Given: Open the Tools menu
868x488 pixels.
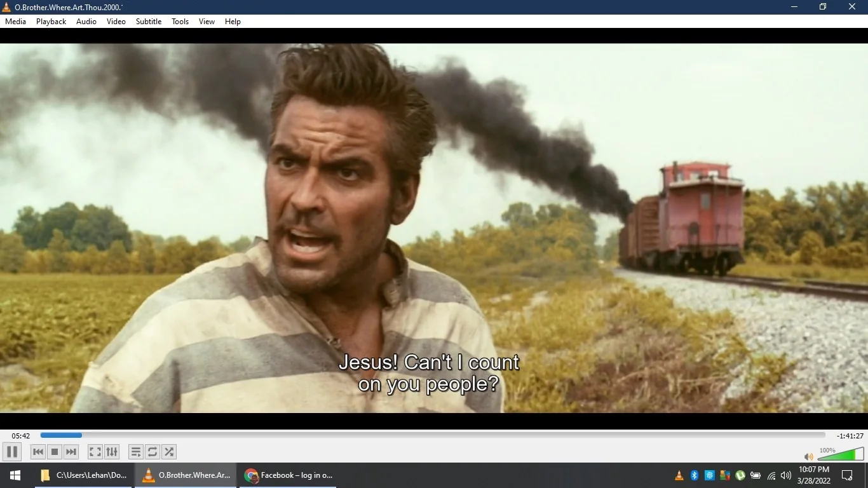Looking at the screenshot, I should pos(180,22).
